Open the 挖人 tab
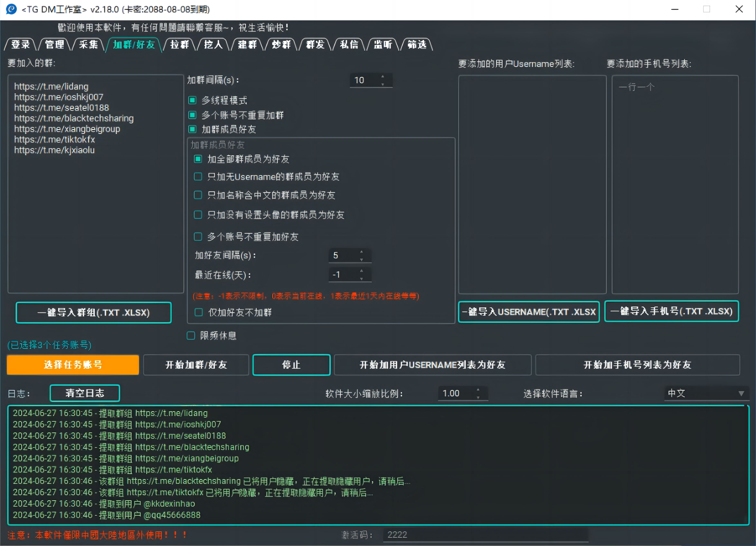756x546 pixels. pos(213,44)
